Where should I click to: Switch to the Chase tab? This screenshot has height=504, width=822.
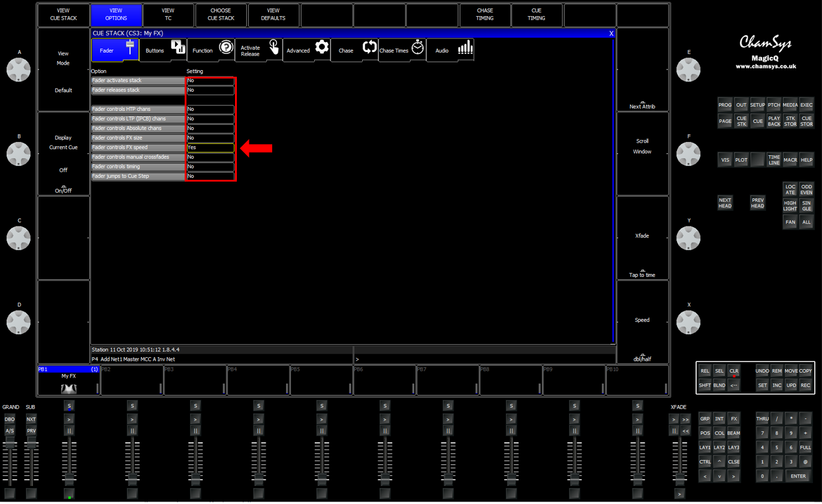click(355, 50)
